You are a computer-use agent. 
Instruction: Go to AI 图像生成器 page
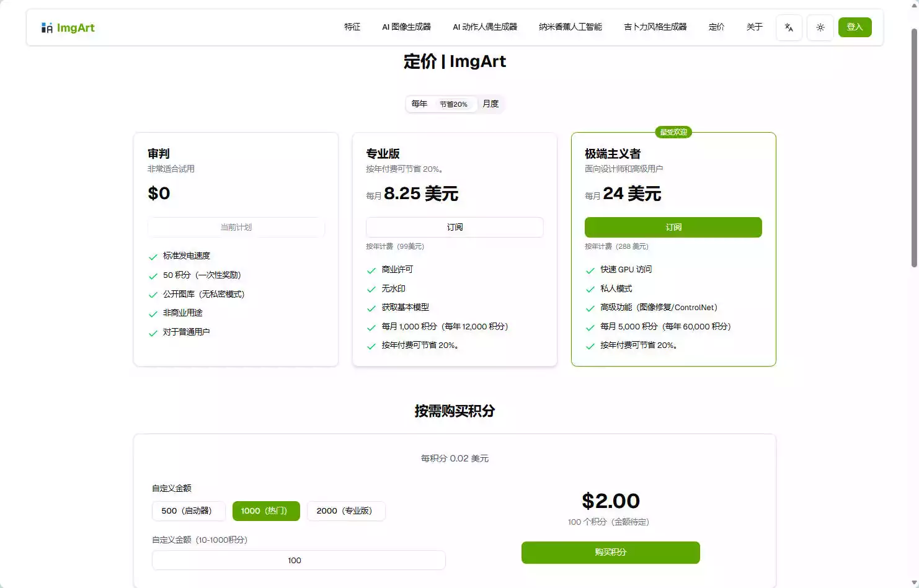[406, 27]
